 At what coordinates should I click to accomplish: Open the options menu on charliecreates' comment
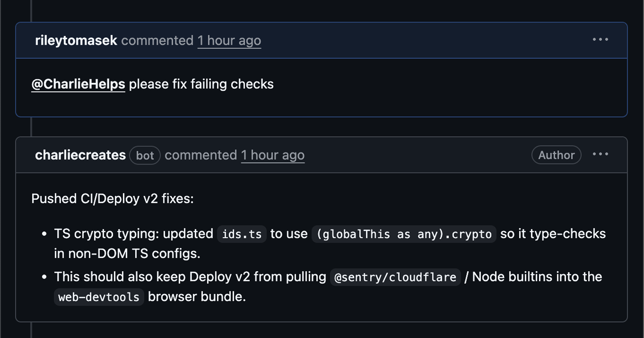tap(600, 154)
